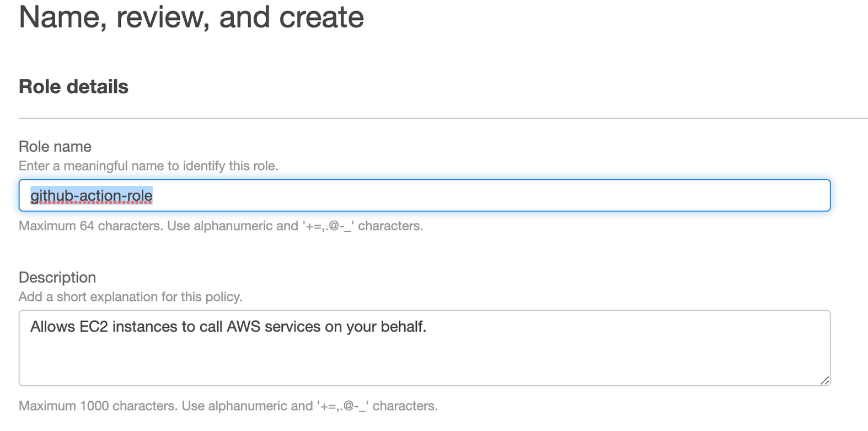Click the "Name, review, and create" page title
Screen dimensions: 868x431
coord(191,17)
